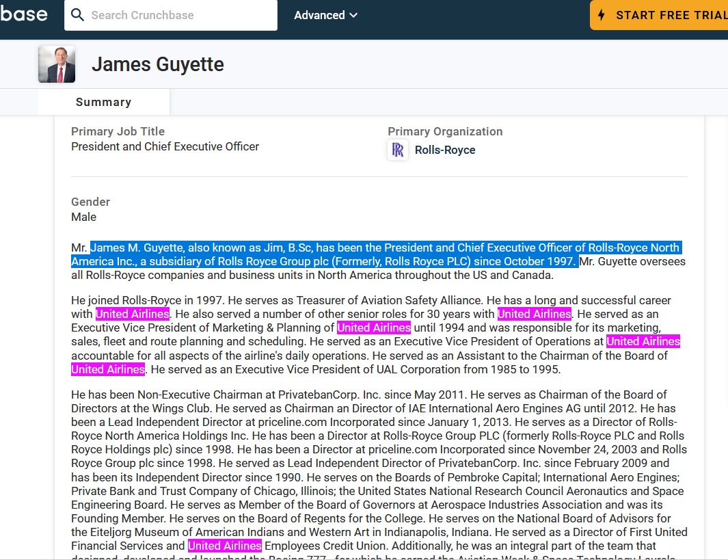The height and width of the screenshot is (560, 728).
Task: Click the Rolls-Royce logo icon
Action: point(398,150)
